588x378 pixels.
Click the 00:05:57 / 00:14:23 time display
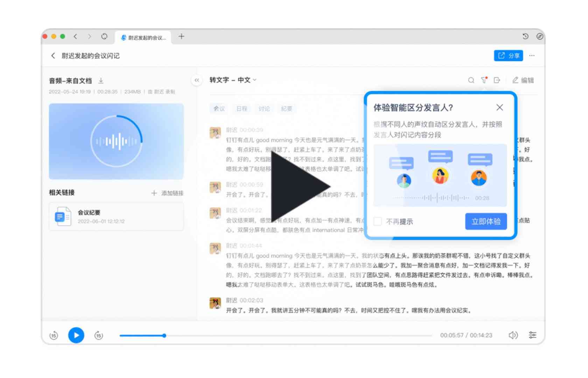tap(466, 335)
